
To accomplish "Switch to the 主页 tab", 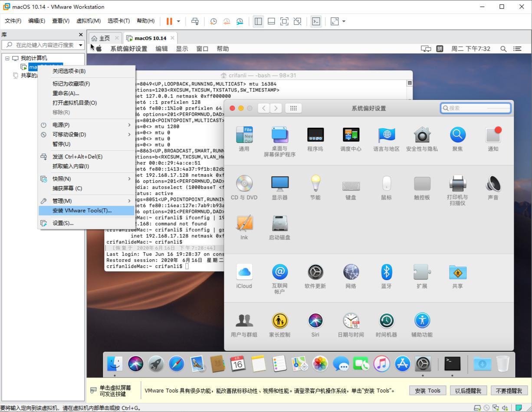I will tap(105, 38).
